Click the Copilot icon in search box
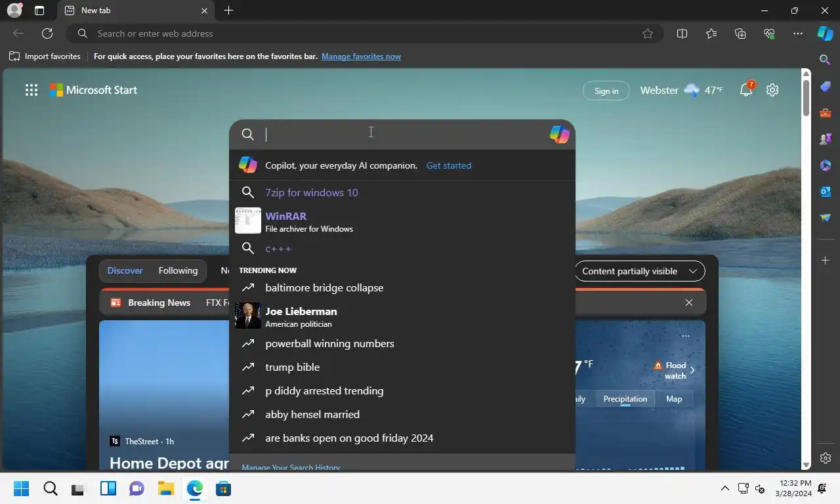The image size is (840, 504). click(559, 135)
